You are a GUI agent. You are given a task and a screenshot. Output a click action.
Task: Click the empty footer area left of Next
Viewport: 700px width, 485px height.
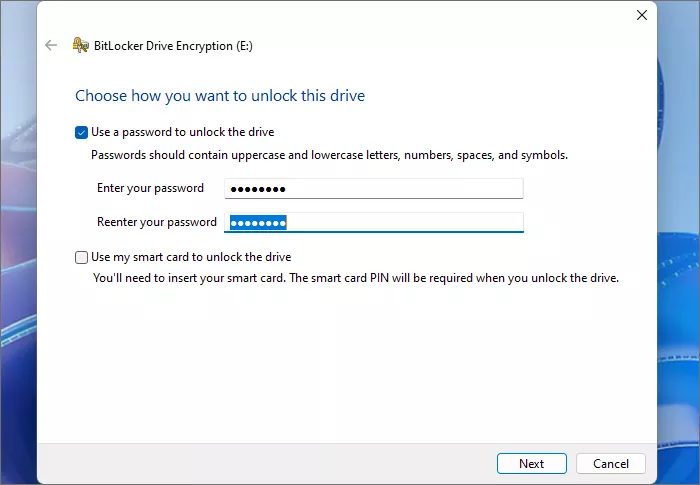pyautogui.click(x=260, y=464)
